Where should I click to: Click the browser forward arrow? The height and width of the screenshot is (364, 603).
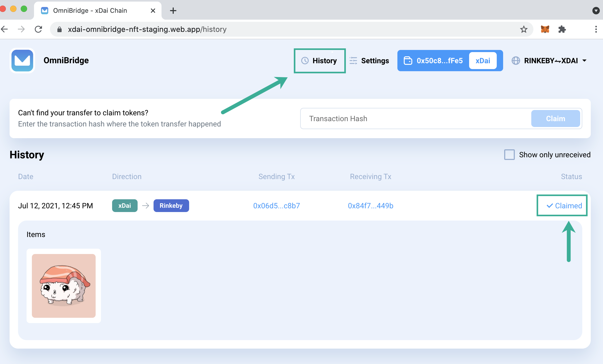point(21,29)
